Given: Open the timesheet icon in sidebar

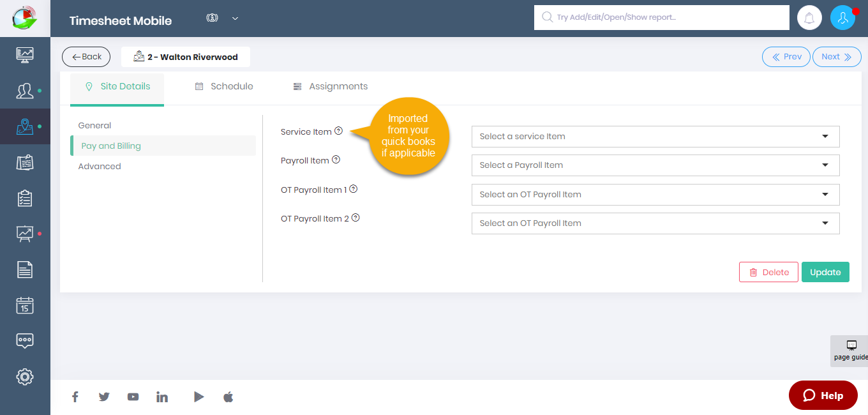Looking at the screenshot, I should coord(25,163).
